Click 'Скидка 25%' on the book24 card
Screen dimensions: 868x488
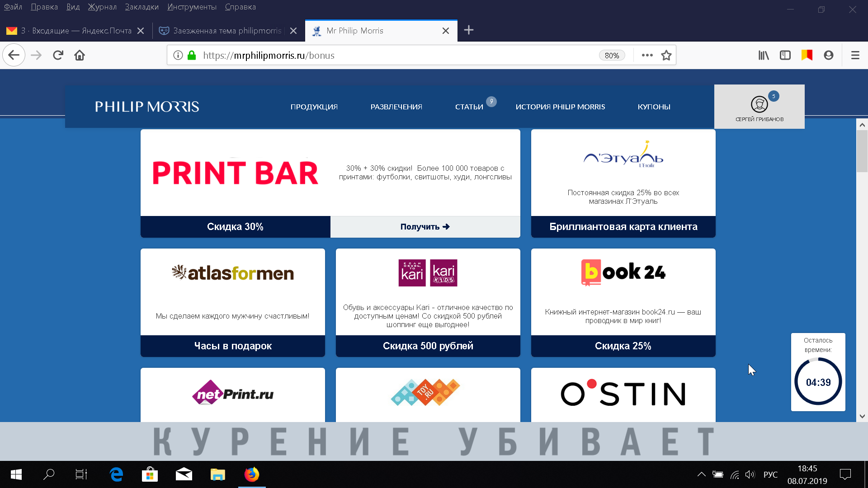point(623,346)
